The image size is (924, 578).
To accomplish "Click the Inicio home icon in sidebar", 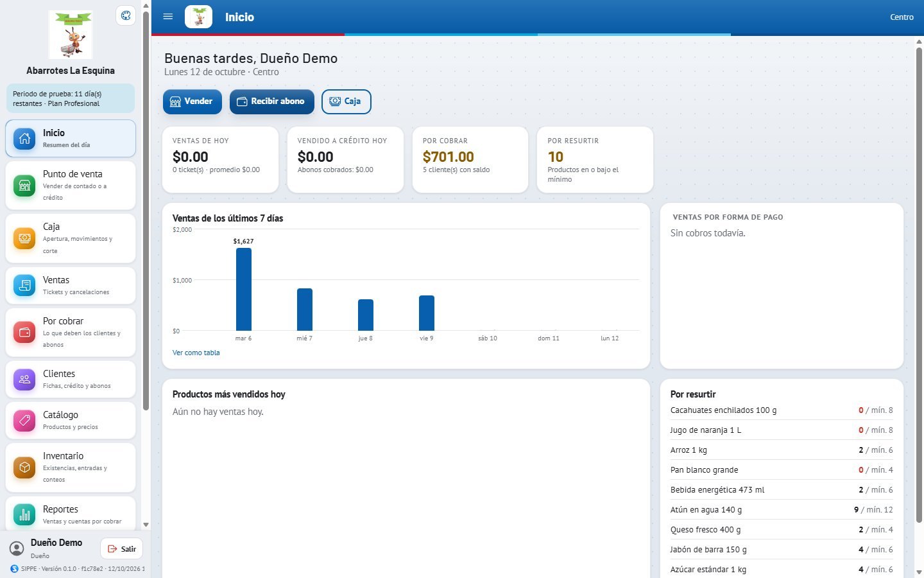I will pyautogui.click(x=24, y=138).
